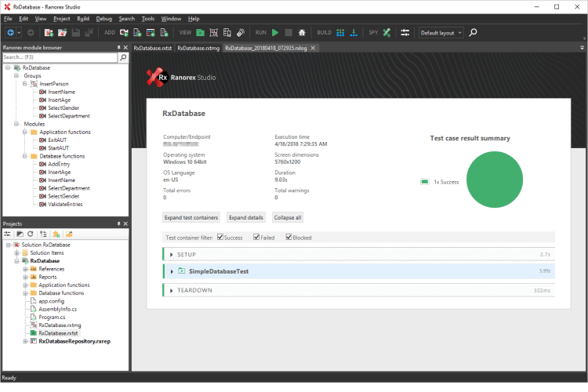Click the add code module icon

[137, 33]
